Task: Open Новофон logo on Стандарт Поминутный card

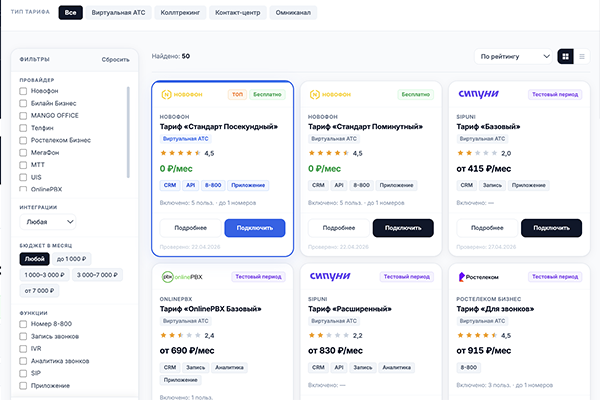Action: pyautogui.click(x=330, y=95)
